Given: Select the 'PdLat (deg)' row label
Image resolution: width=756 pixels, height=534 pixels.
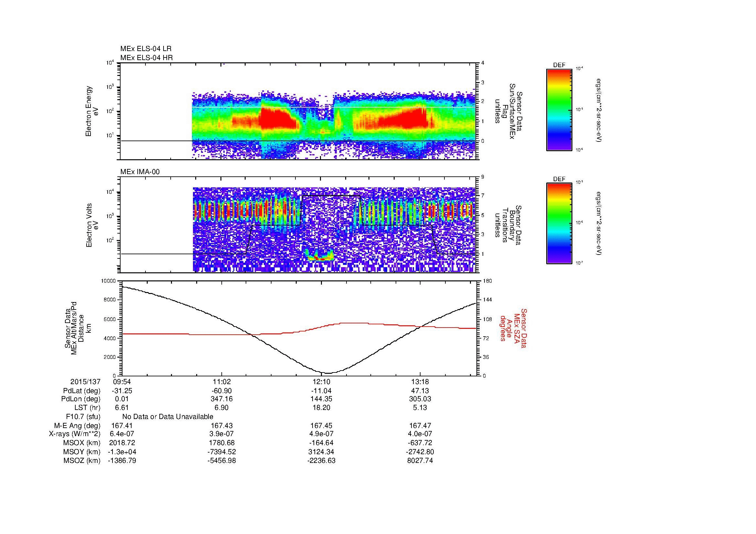Looking at the screenshot, I should (82, 391).
